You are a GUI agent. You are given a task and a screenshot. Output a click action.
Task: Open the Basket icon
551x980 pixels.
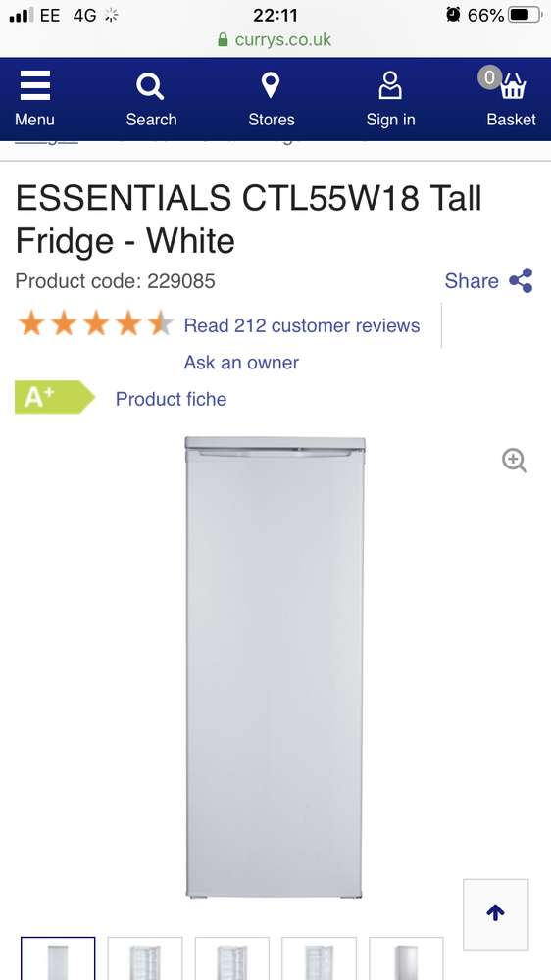click(x=513, y=86)
